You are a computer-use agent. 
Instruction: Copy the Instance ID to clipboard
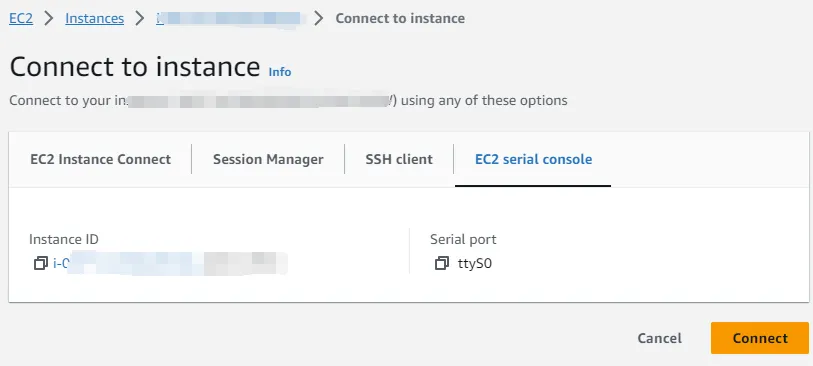coord(40,263)
